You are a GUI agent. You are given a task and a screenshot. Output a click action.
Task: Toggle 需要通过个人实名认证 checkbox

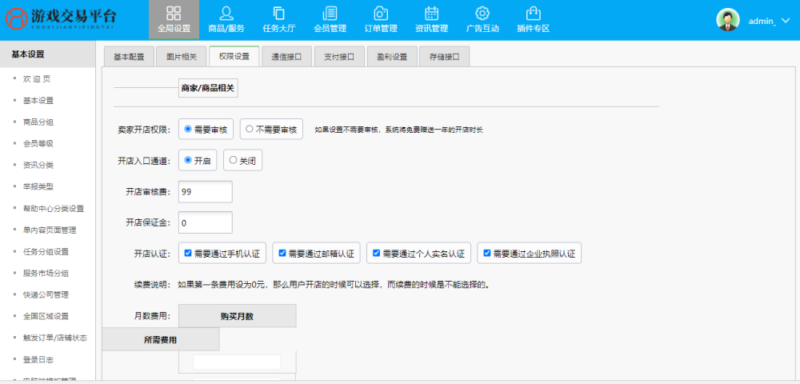tap(377, 253)
